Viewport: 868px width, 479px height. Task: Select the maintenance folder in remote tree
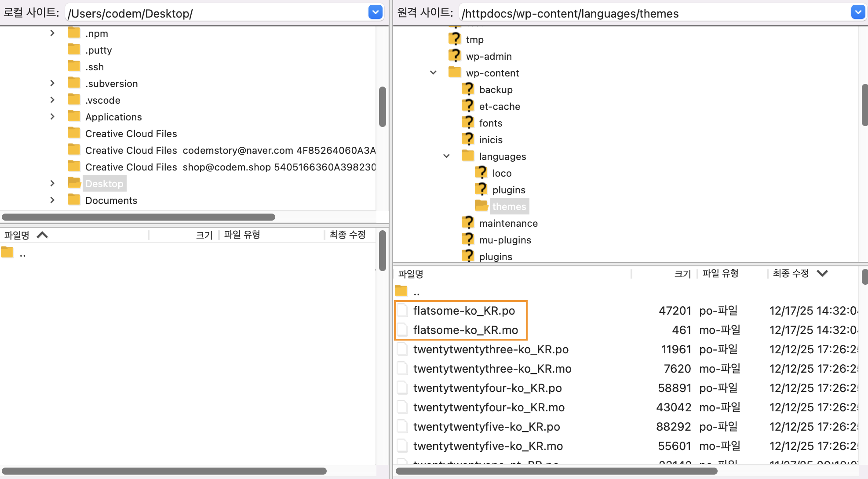[x=508, y=223]
